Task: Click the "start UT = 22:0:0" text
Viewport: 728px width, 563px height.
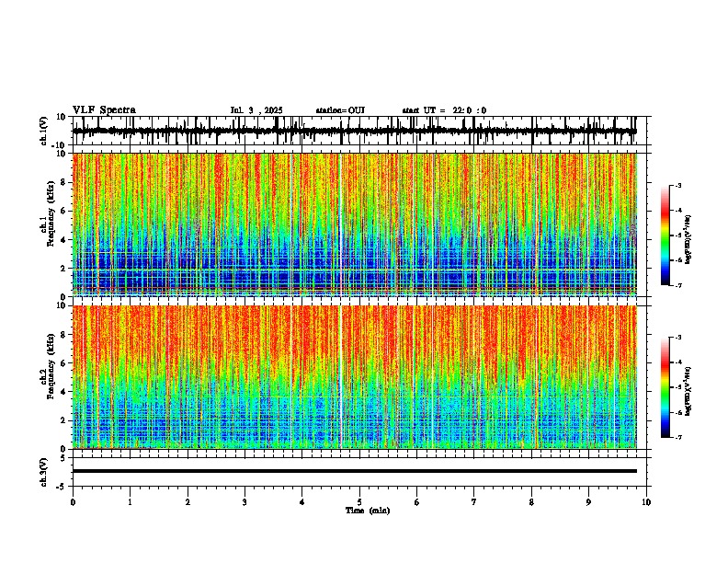Action: coord(444,110)
